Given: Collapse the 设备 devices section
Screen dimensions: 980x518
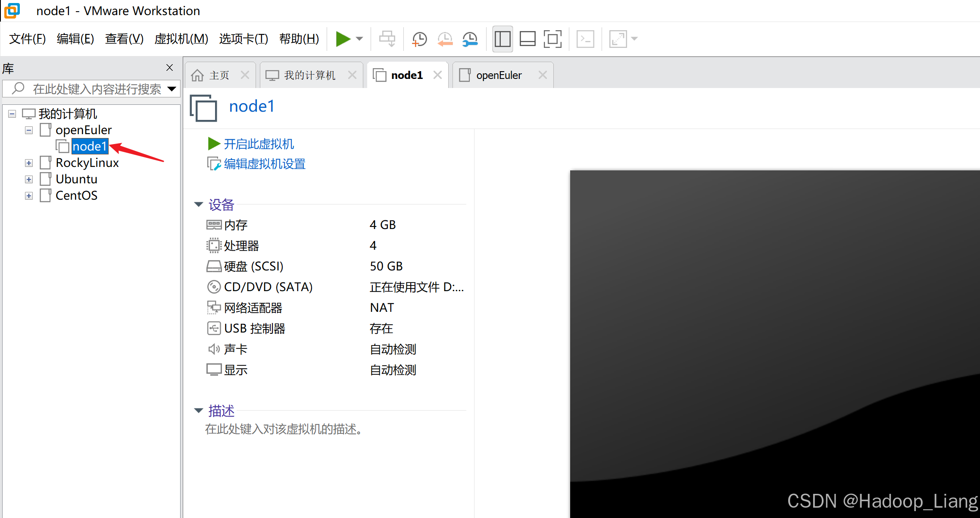Looking at the screenshot, I should tap(199, 204).
